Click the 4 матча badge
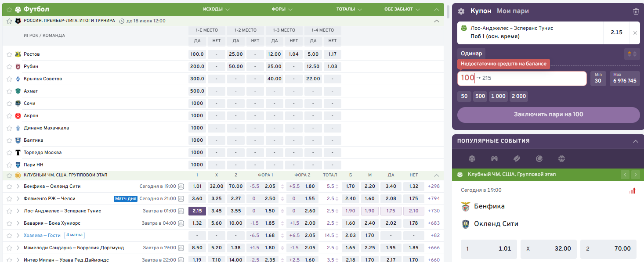Image resolution: width=644 pixels, height=262 pixels. click(x=74, y=235)
